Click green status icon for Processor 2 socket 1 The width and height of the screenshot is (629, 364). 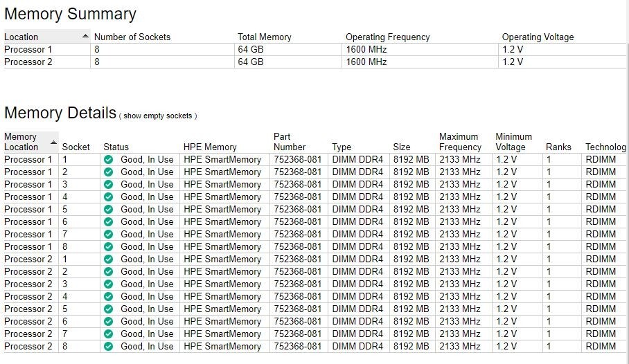click(x=108, y=259)
